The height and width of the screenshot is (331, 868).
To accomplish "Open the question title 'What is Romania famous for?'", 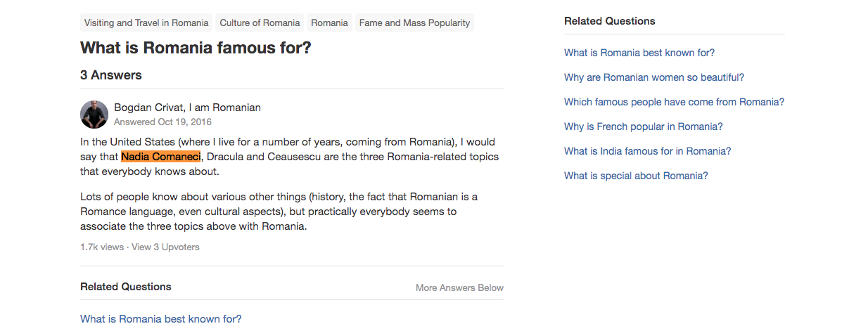I will pyautogui.click(x=196, y=48).
